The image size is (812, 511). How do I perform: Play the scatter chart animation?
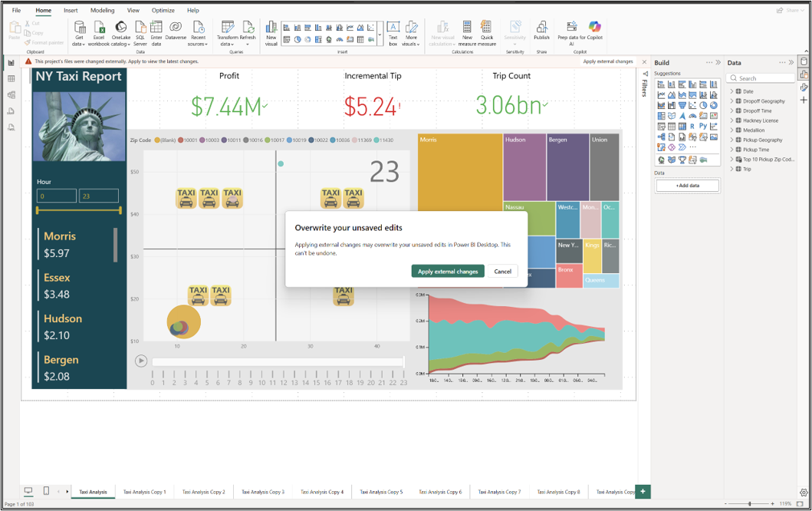click(141, 361)
